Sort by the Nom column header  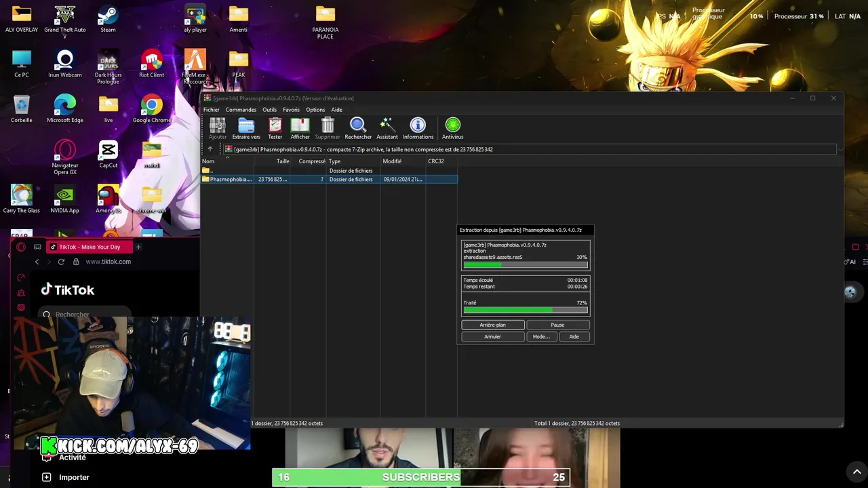click(x=227, y=161)
